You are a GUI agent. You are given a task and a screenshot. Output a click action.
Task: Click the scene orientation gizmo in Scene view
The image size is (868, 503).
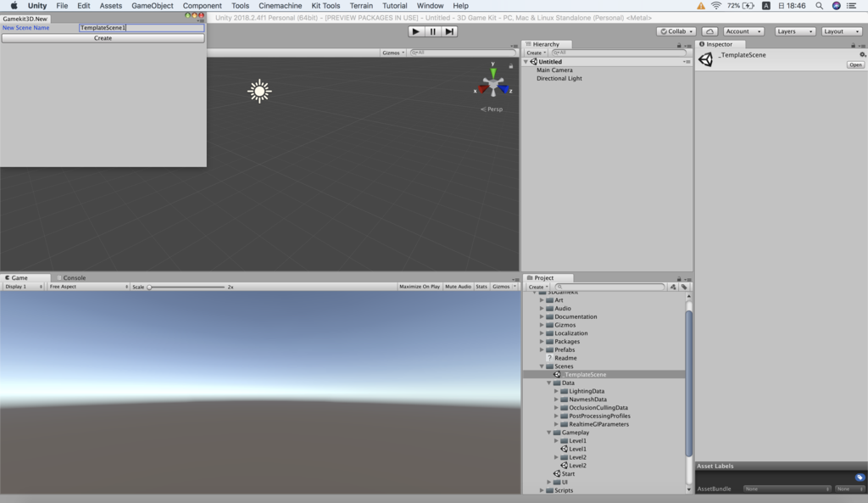[493, 84]
